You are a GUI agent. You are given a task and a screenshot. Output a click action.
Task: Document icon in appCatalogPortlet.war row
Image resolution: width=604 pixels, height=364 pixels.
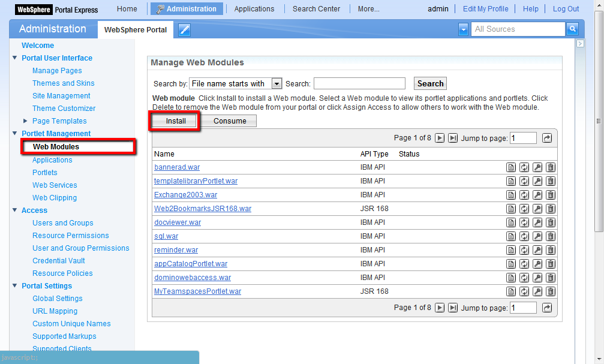pyautogui.click(x=511, y=264)
